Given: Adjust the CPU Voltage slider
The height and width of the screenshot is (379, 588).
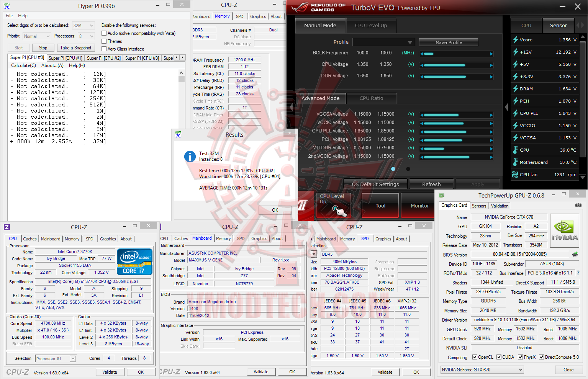Looking at the screenshot, I should click(x=457, y=65).
